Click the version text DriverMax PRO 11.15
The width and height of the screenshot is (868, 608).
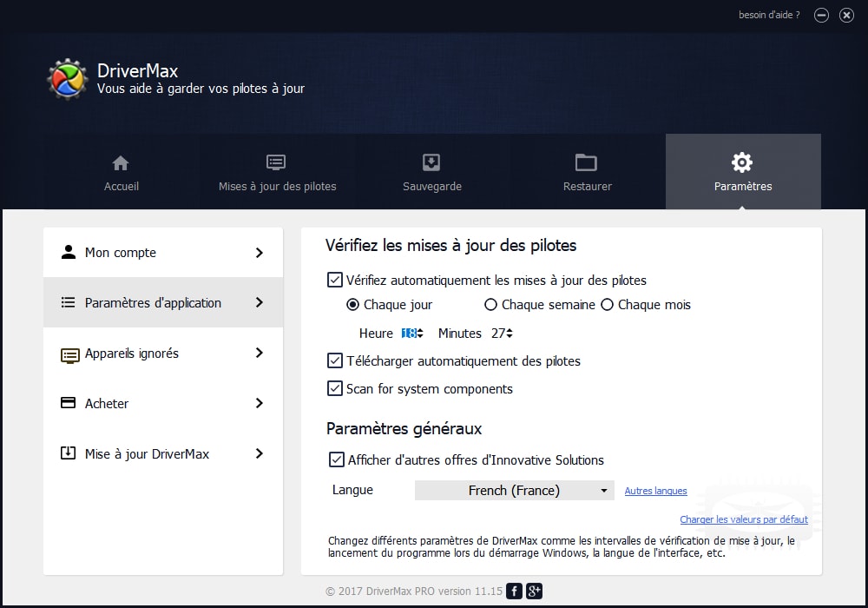point(414,591)
